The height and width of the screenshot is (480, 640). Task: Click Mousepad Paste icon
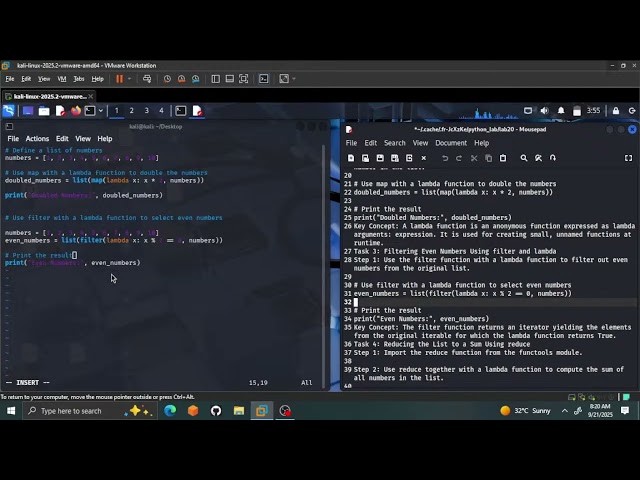click(503, 158)
